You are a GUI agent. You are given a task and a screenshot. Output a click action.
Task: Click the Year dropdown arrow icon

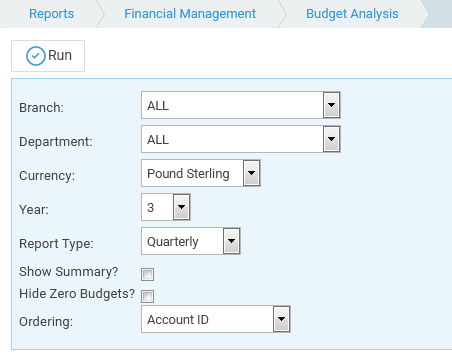point(181,207)
